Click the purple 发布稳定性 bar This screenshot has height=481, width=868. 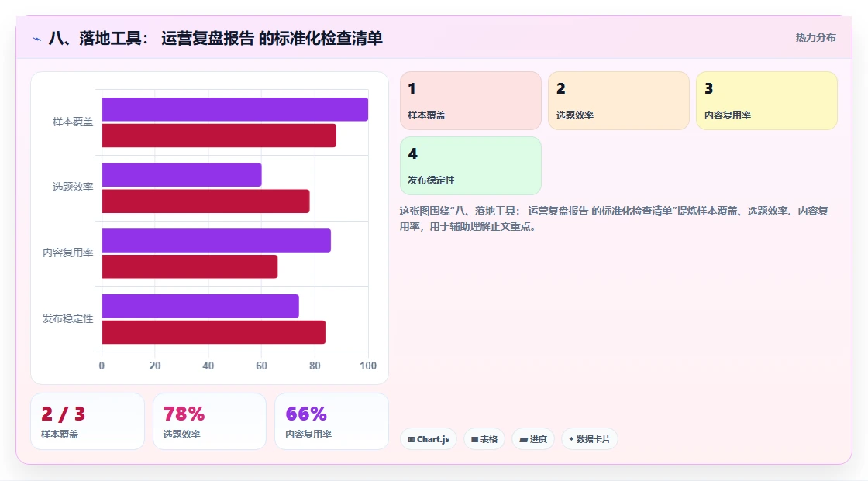coord(201,306)
